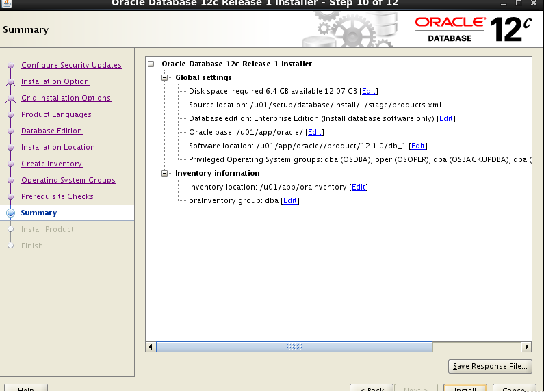
Task: Go to Configure Security Updates step
Action: [71, 65]
